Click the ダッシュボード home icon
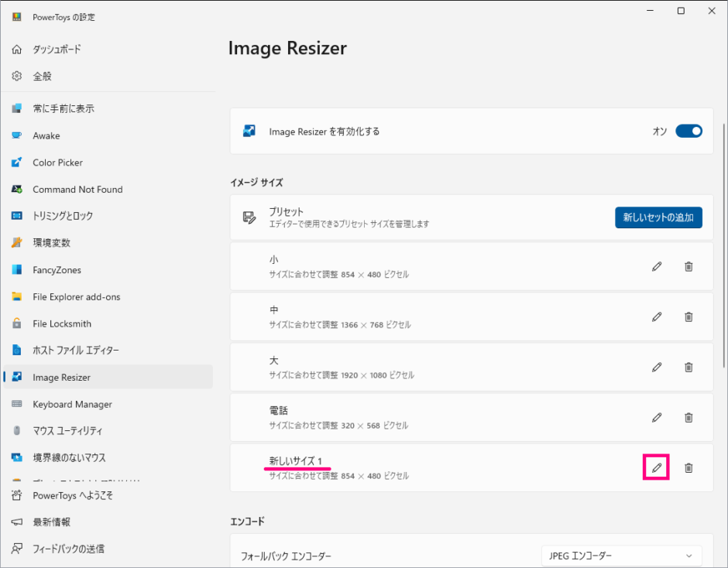The height and width of the screenshot is (568, 728). click(17, 50)
